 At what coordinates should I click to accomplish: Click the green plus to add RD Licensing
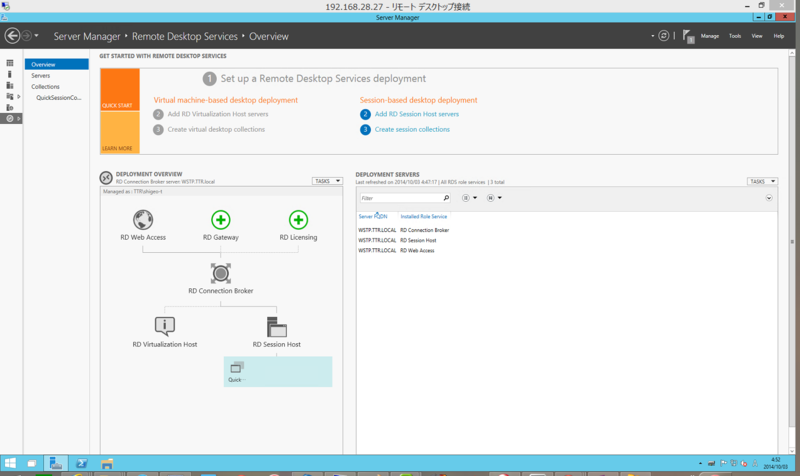click(x=298, y=220)
